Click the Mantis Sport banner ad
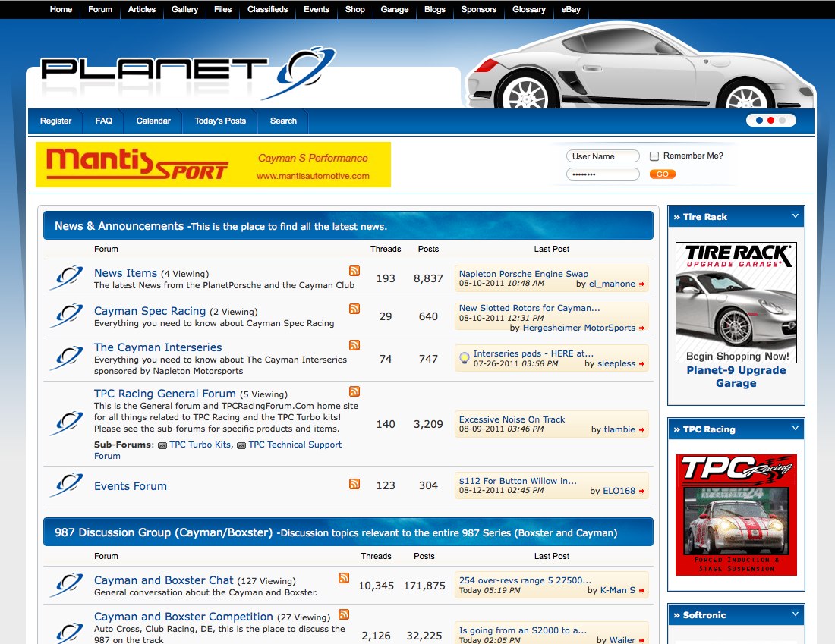835x644 pixels. pos(213,165)
